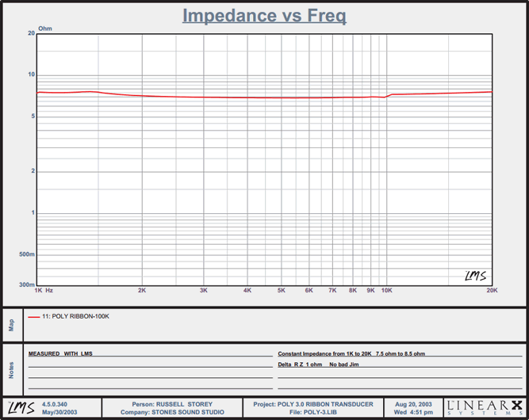The image size is (529, 420).
Task: Click the Impedance vs Freq title
Action: 264,15
